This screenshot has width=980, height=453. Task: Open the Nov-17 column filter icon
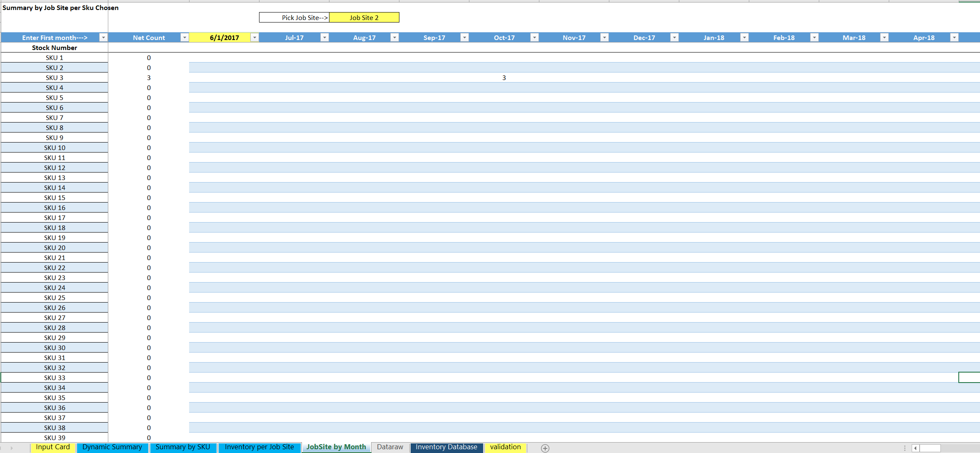[604, 37]
